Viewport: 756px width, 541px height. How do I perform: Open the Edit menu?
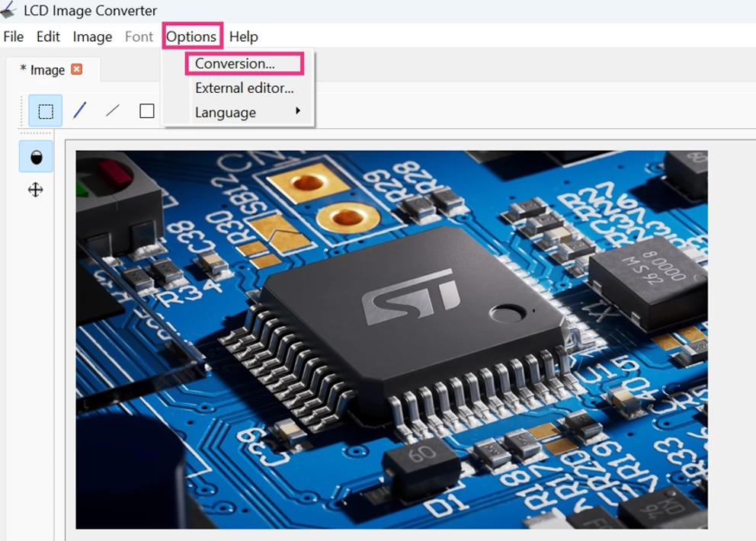pos(48,37)
